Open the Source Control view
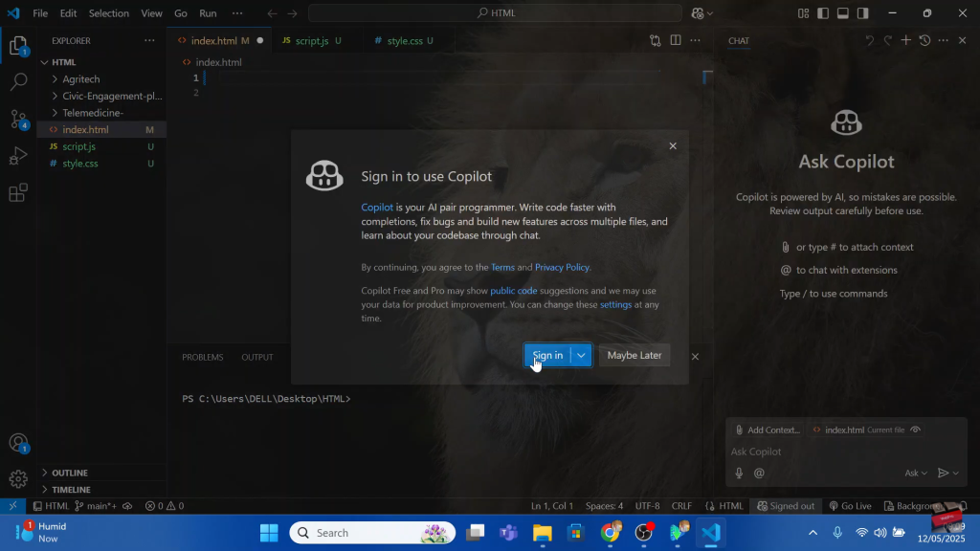The height and width of the screenshot is (551, 980). 19,119
